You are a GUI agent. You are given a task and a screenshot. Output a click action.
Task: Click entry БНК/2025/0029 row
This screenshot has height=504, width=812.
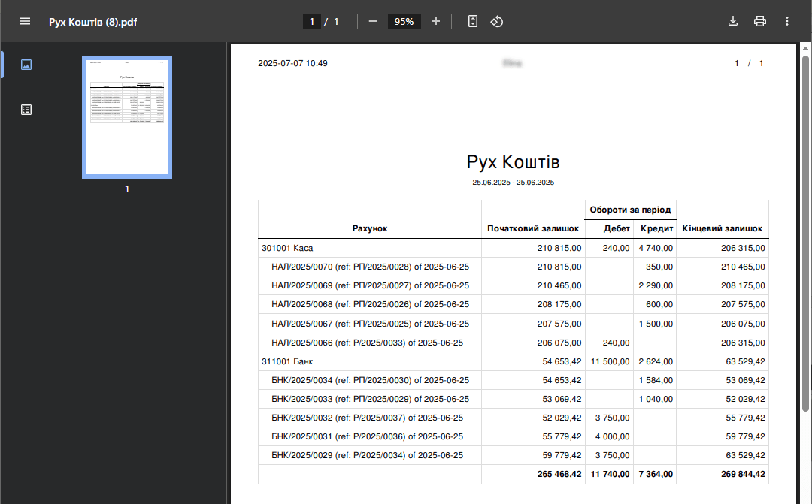[514, 455]
